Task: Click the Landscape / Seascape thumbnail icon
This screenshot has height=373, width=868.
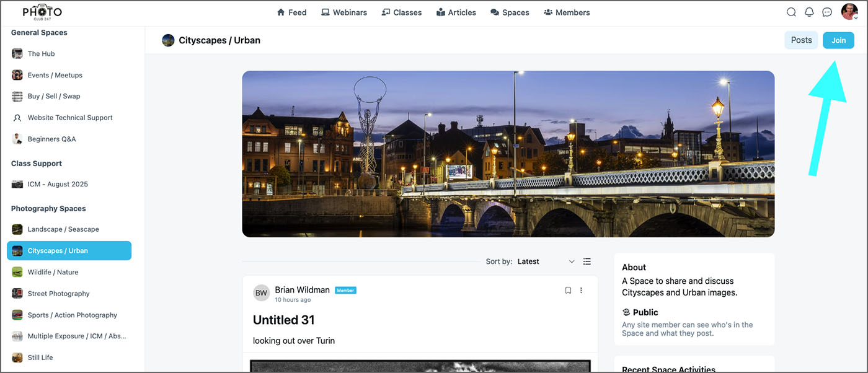Action: pos(17,229)
